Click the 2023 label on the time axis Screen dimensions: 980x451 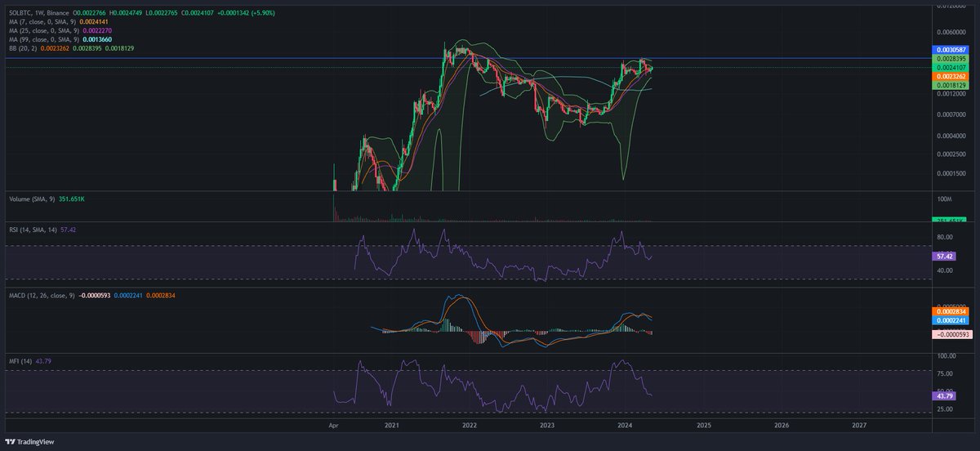click(547, 426)
